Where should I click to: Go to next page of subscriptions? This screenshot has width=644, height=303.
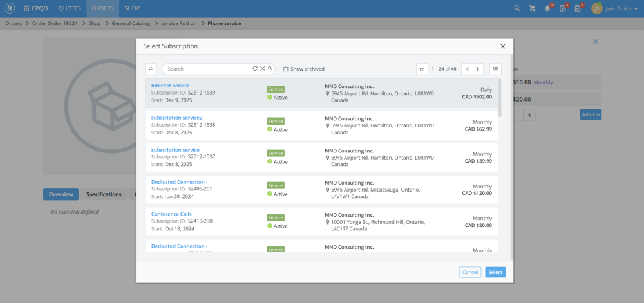478,69
